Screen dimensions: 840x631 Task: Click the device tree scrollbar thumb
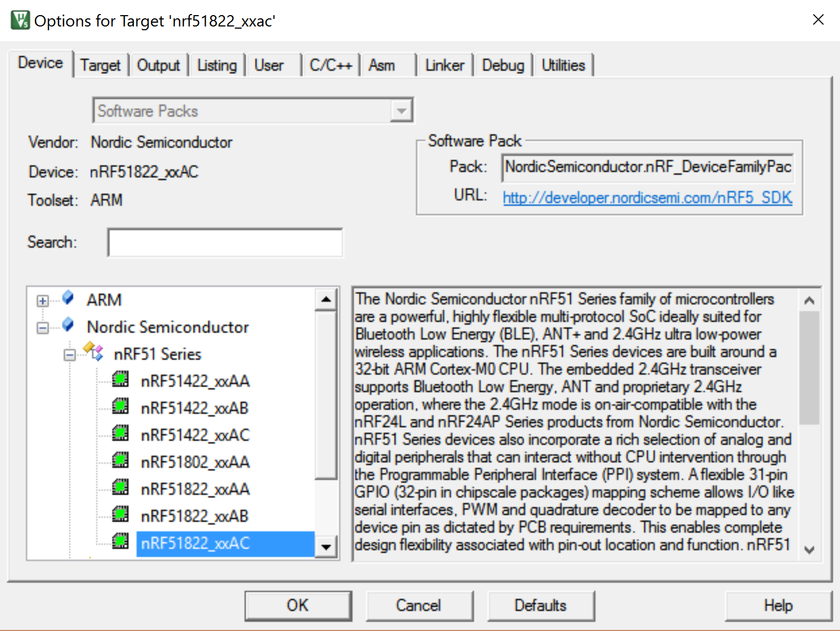326,394
